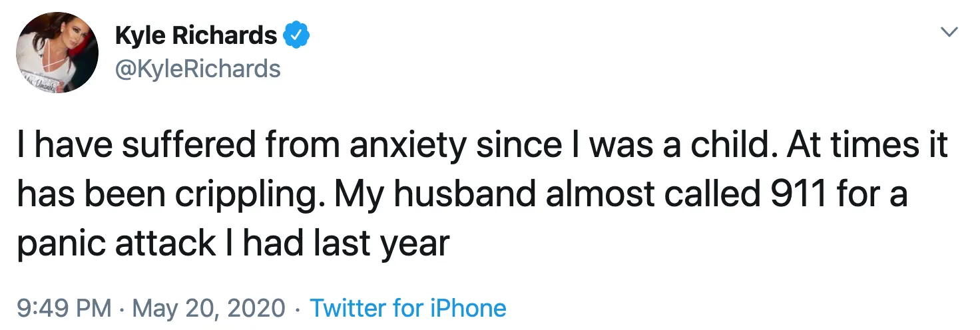Open the tweet options chevron menu

pos(950,31)
